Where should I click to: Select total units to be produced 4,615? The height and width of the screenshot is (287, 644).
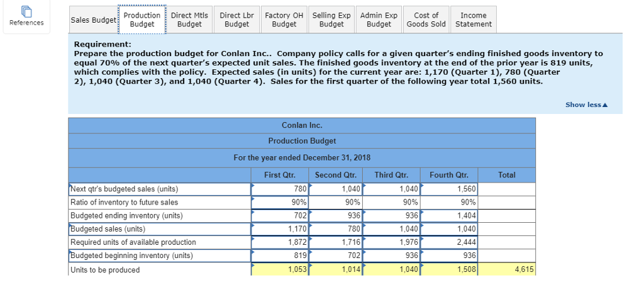pos(507,270)
